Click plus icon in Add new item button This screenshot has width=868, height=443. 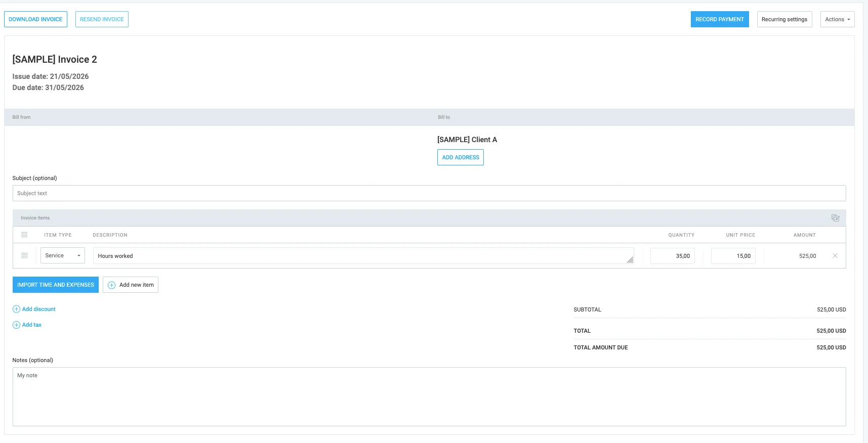click(112, 285)
